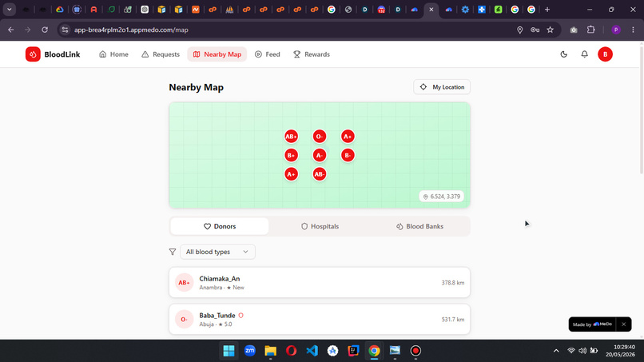This screenshot has width=644, height=362.
Task: Open the Requests navigation item
Action: 161,54
